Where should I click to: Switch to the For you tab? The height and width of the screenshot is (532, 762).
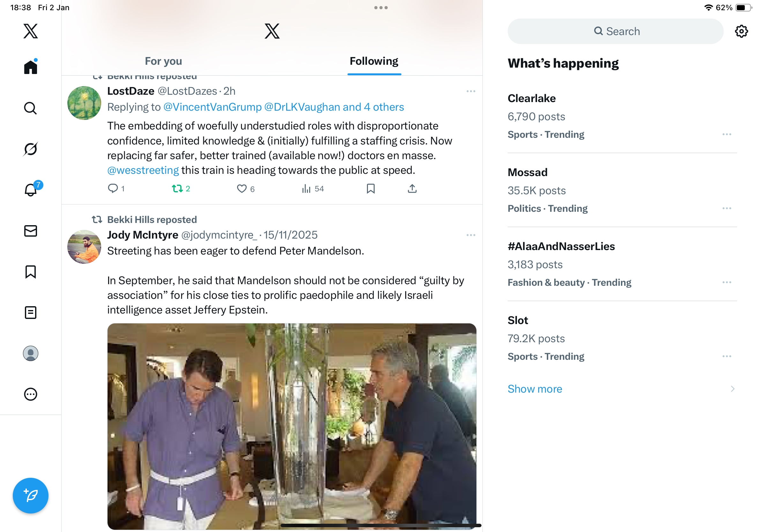[163, 61]
